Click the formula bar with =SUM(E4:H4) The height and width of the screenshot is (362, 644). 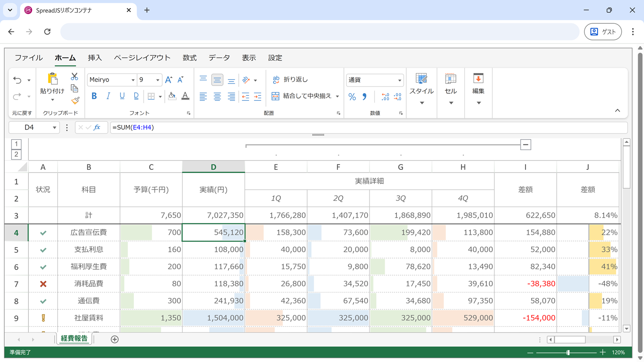369,127
